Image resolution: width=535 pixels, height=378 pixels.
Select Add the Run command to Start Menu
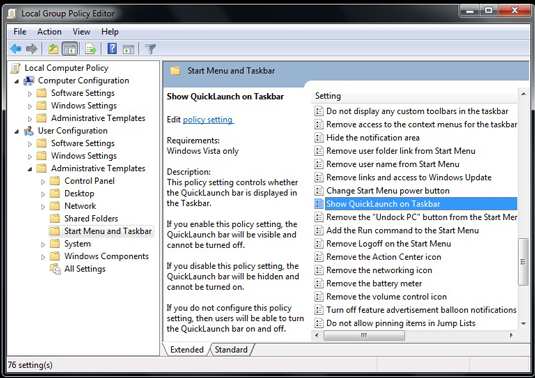402,230
